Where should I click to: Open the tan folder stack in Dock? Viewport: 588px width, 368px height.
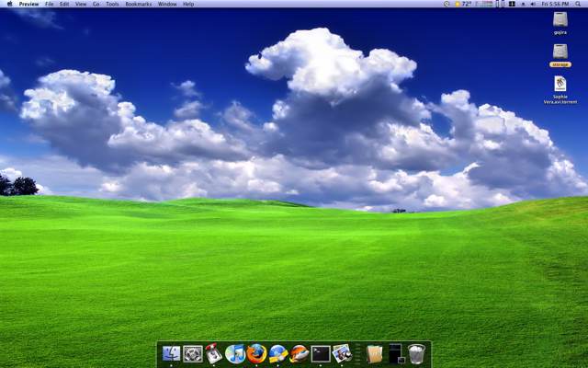(374, 354)
